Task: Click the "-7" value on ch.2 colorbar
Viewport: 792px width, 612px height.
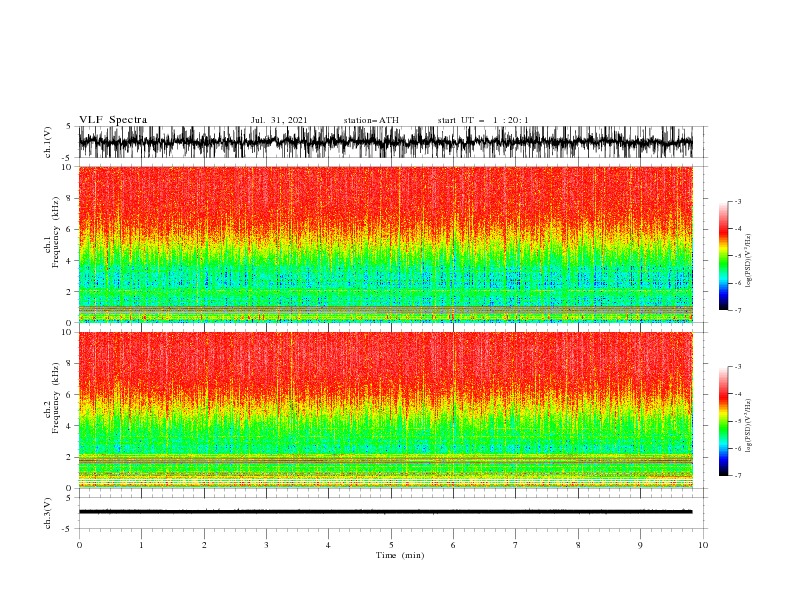Action: point(737,475)
